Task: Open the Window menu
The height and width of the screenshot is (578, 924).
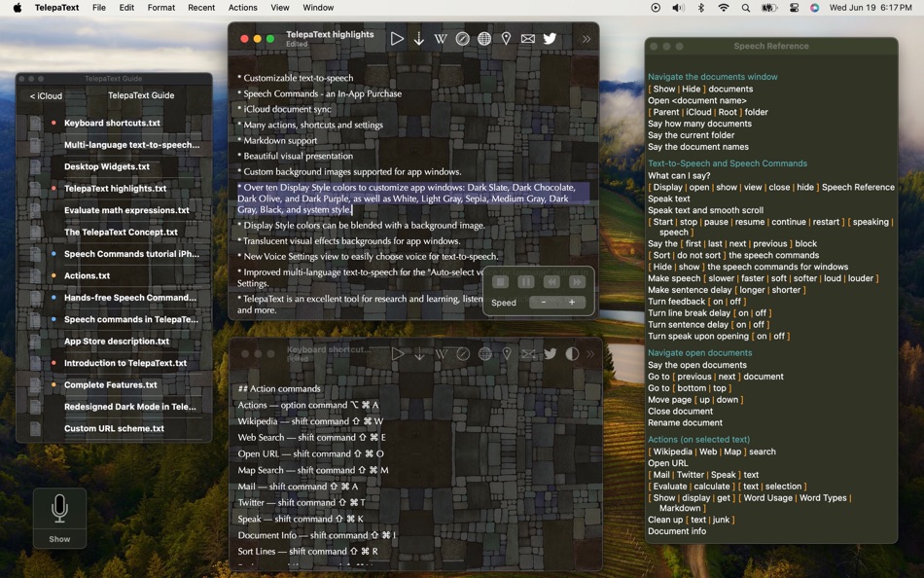Action: [x=318, y=8]
